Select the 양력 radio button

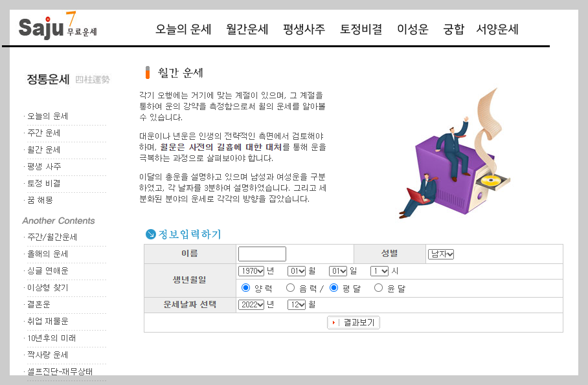click(x=245, y=287)
